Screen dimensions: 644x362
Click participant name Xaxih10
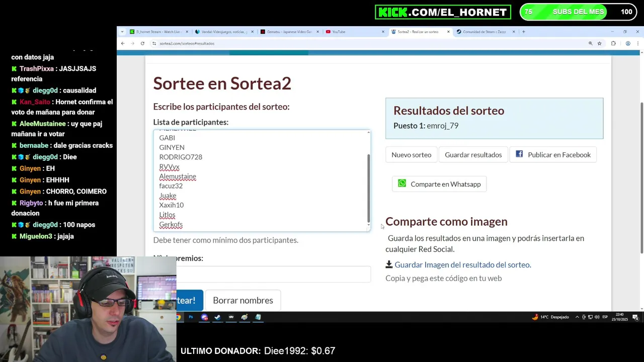point(171,205)
